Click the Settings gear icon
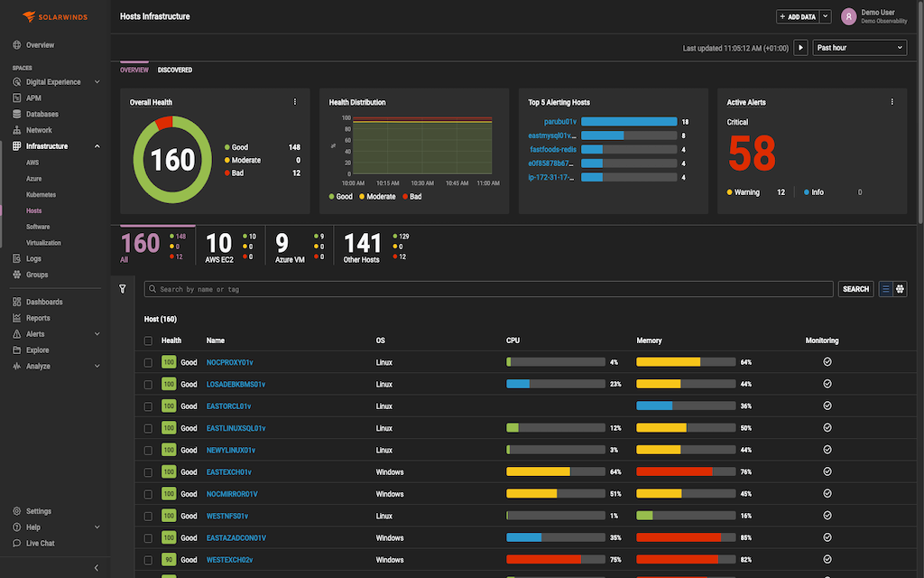 [x=16, y=511]
